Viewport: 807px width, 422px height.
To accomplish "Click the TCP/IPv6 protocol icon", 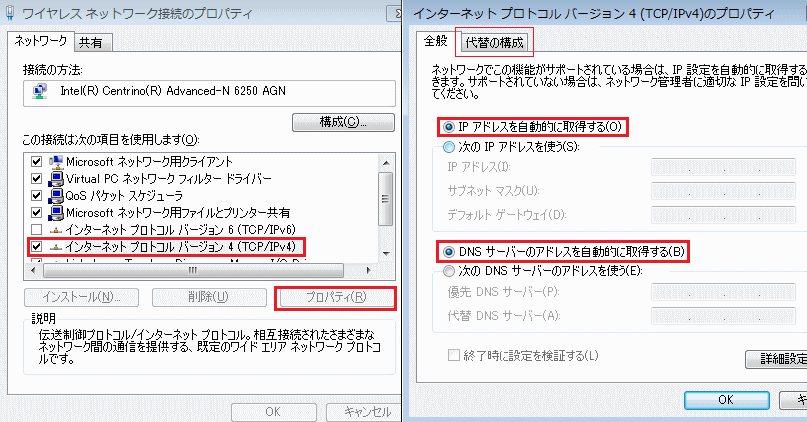I will (56, 231).
